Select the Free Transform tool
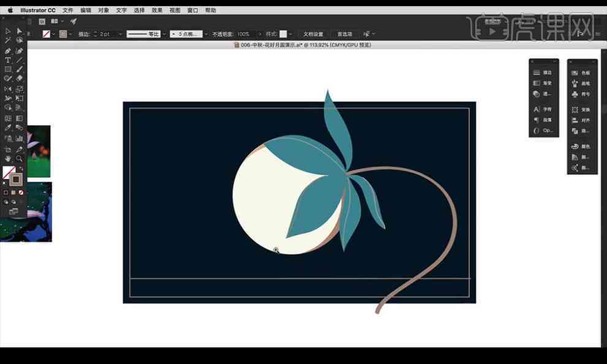This screenshot has width=607, height=364. pyautogui.click(x=20, y=98)
